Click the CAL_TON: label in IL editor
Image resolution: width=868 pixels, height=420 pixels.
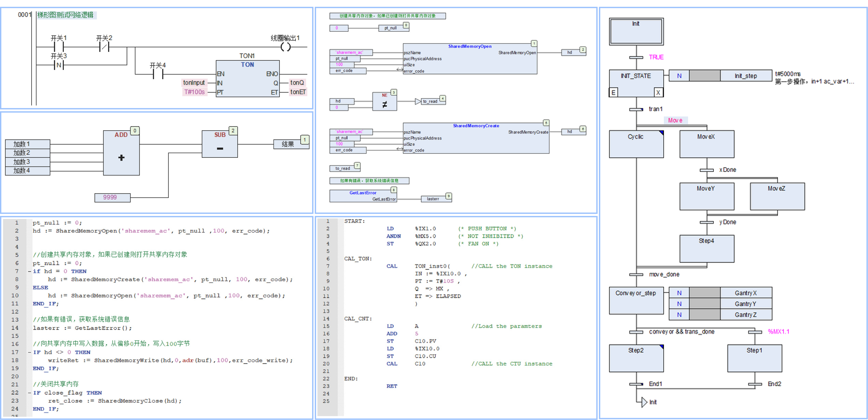(x=358, y=258)
